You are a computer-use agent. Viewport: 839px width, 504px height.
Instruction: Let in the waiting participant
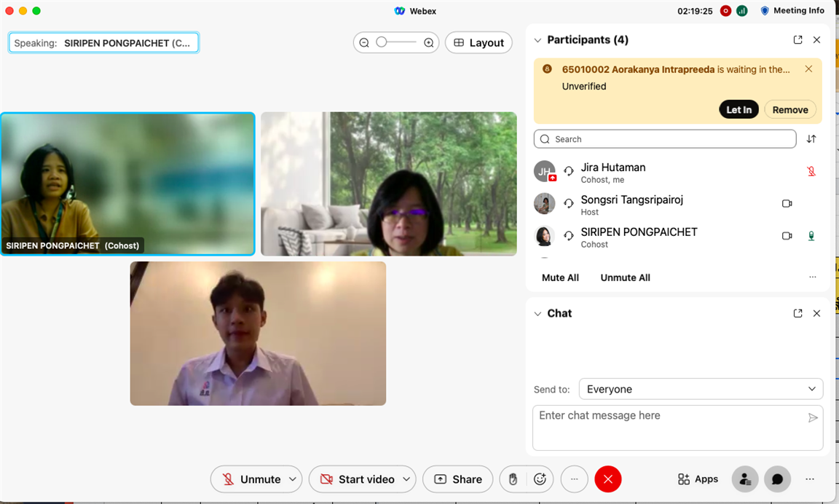click(x=738, y=110)
